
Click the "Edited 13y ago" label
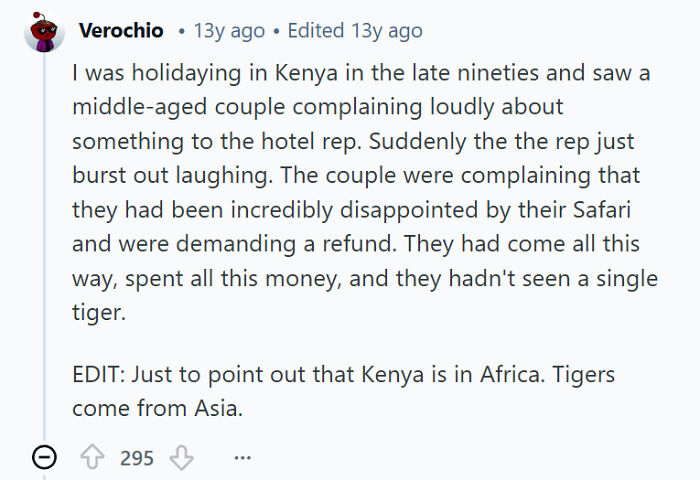coord(354,31)
